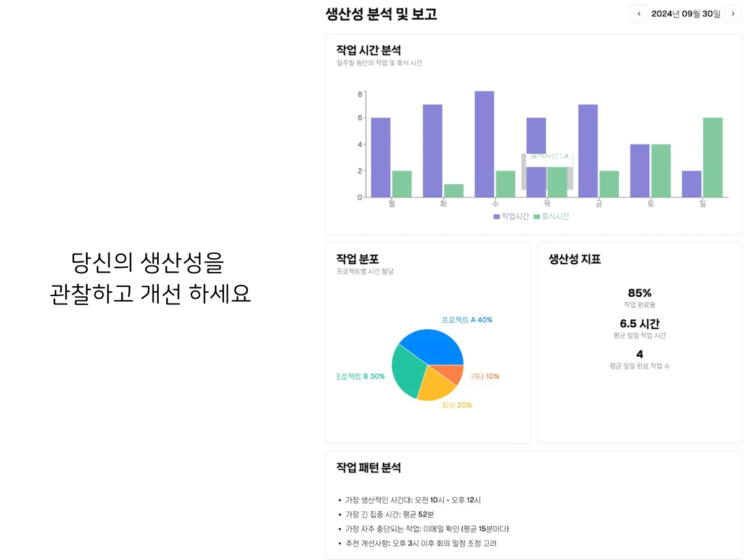This screenshot has width=747, height=560.
Task: Click the 작업 분포 card heading
Action: [357, 259]
